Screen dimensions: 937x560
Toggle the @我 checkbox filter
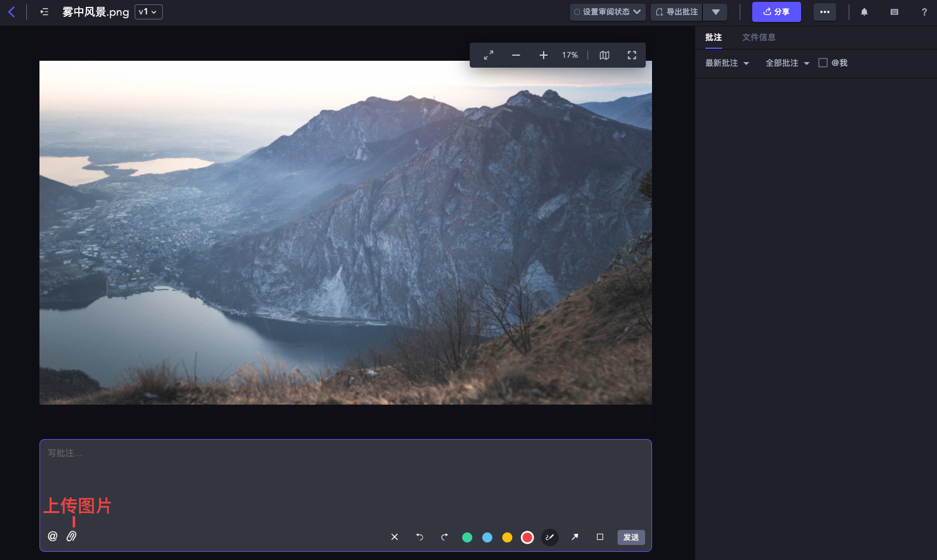tap(823, 63)
